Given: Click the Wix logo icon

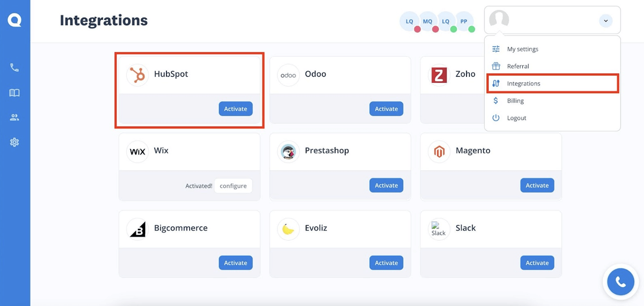Looking at the screenshot, I should (137, 151).
